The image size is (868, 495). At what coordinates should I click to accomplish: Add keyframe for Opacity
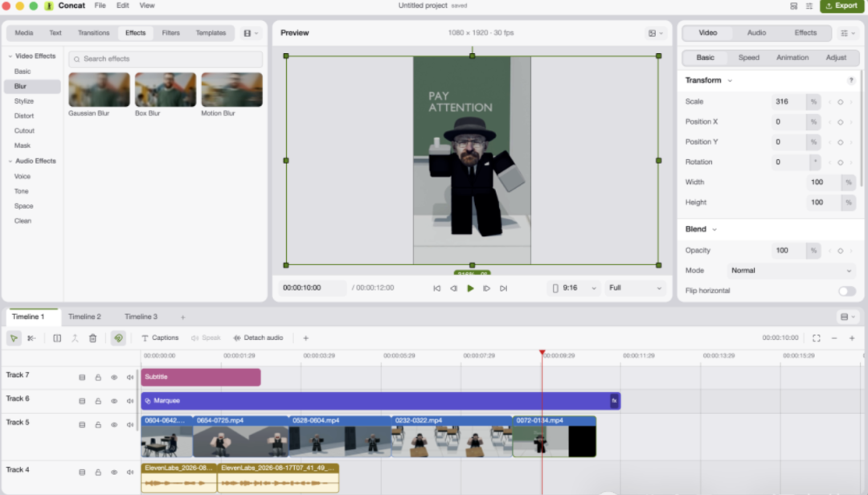[x=841, y=251]
